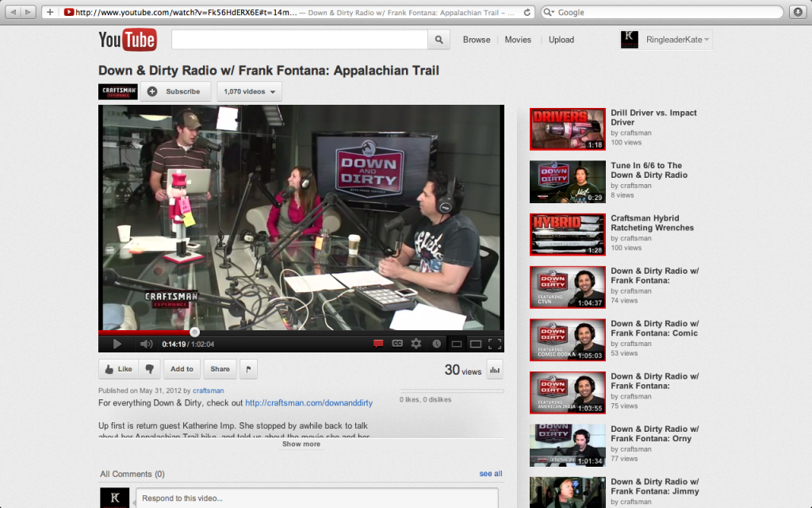Click the Respond to this video box
The height and width of the screenshot is (508, 812).
(x=317, y=498)
